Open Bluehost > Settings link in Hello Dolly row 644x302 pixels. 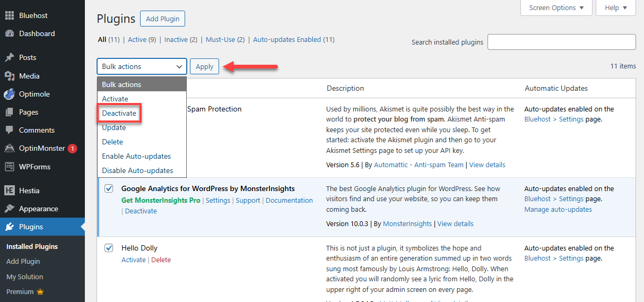554,258
